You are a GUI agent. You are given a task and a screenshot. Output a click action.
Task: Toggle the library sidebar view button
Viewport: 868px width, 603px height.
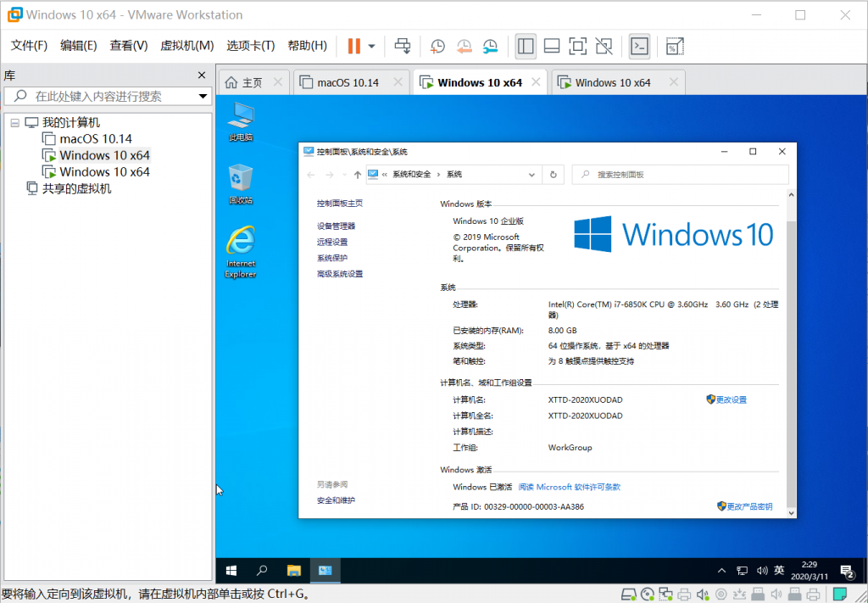point(526,46)
